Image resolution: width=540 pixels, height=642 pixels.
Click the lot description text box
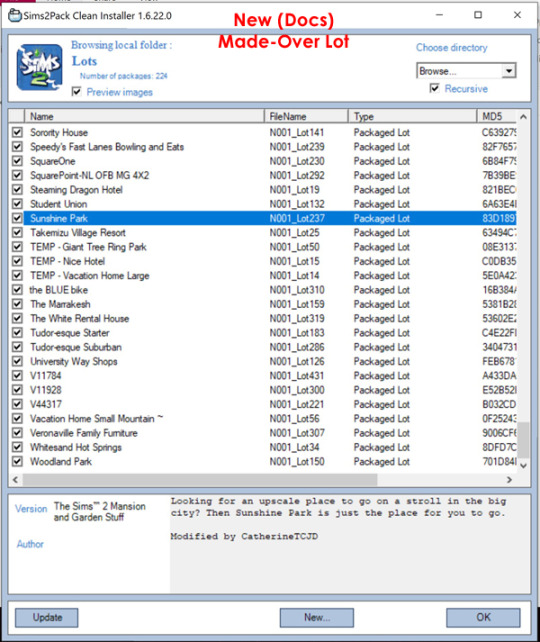[x=350, y=544]
